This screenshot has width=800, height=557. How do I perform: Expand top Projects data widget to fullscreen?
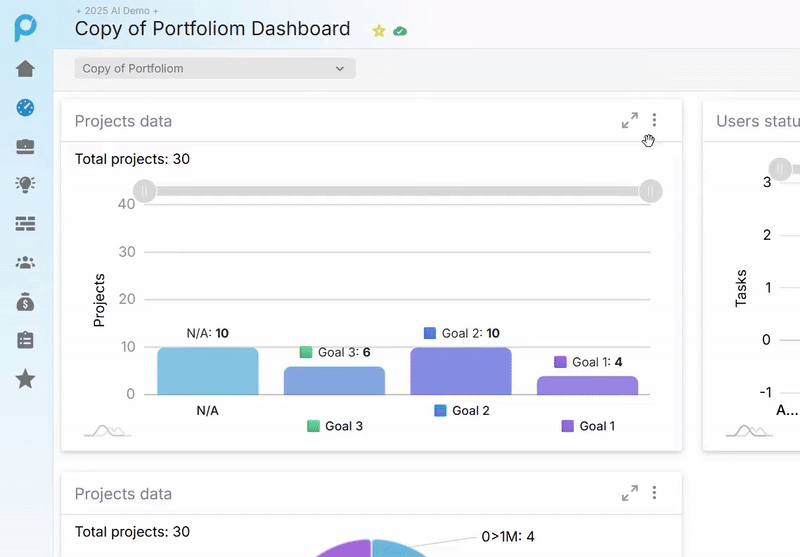click(x=629, y=121)
